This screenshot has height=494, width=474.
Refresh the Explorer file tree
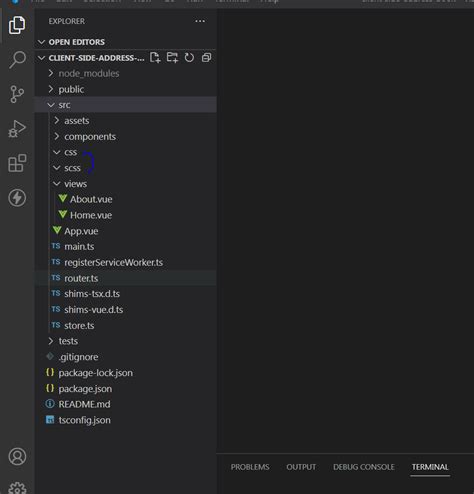[x=189, y=58]
